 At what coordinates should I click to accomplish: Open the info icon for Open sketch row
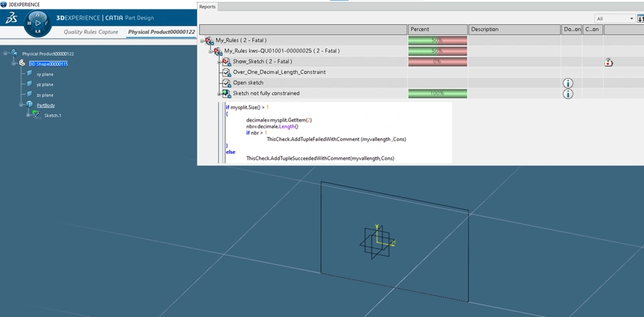pos(568,83)
